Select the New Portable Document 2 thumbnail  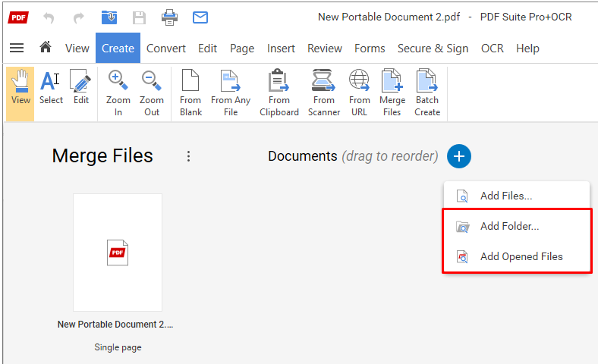118,253
